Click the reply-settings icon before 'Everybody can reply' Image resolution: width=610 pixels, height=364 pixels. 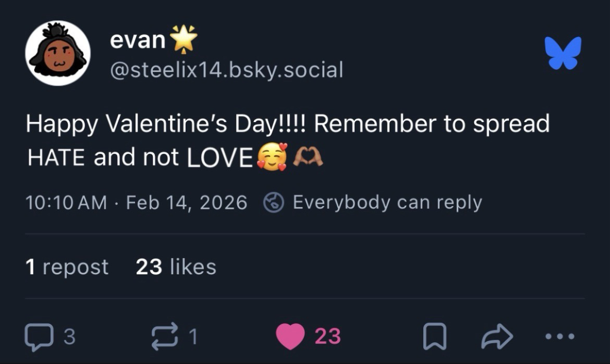coord(273,202)
